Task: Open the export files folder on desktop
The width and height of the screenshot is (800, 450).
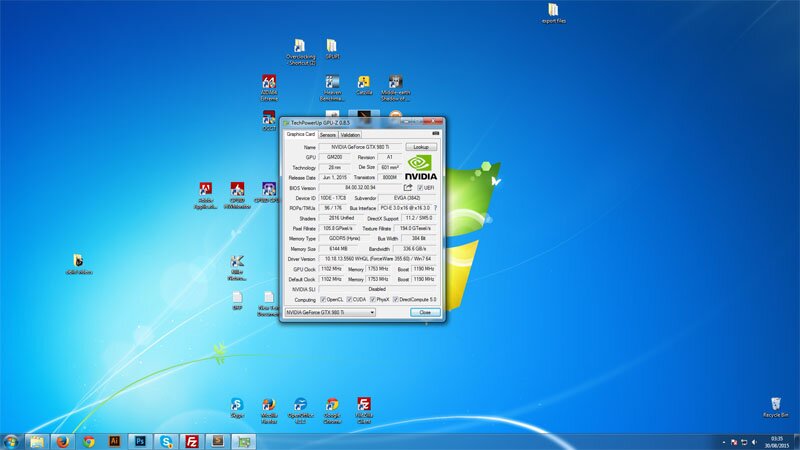Action: 554,14
